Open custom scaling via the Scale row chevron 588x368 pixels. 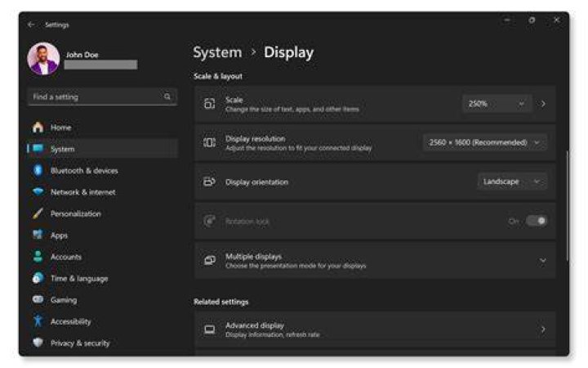(x=543, y=104)
